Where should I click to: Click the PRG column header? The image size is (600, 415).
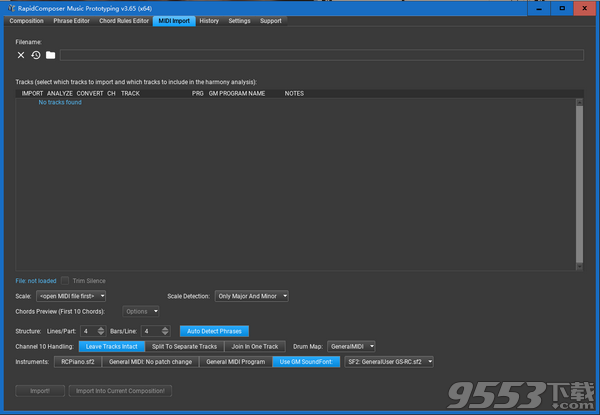(198, 94)
